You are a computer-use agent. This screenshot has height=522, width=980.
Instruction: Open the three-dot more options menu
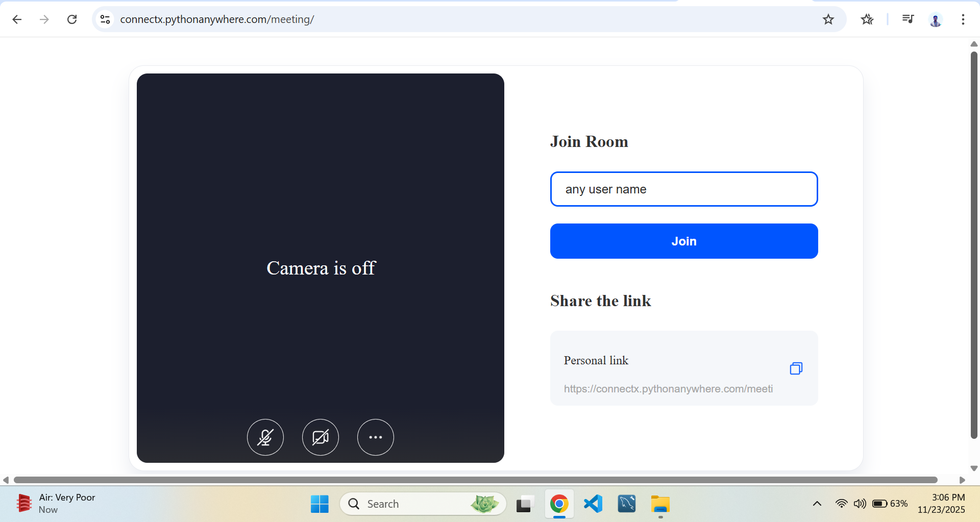376,437
